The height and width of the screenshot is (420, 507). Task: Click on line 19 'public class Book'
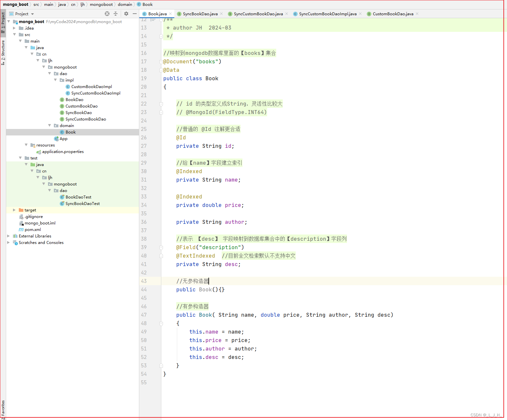(x=191, y=79)
